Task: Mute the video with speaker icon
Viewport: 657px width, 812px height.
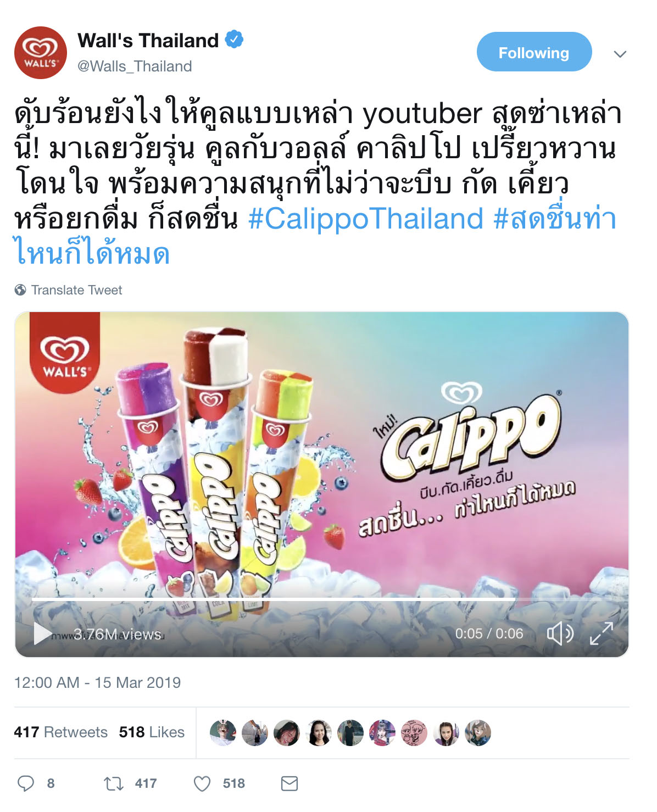Action: coord(560,633)
